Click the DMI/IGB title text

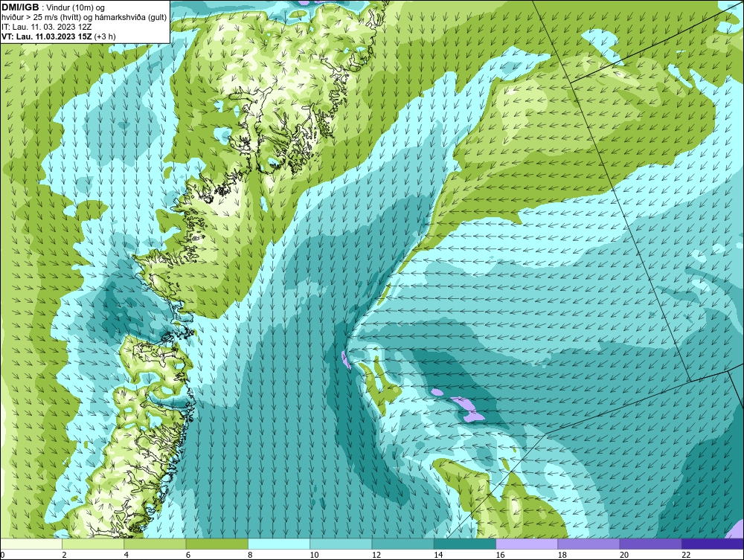pyautogui.click(x=20, y=7)
